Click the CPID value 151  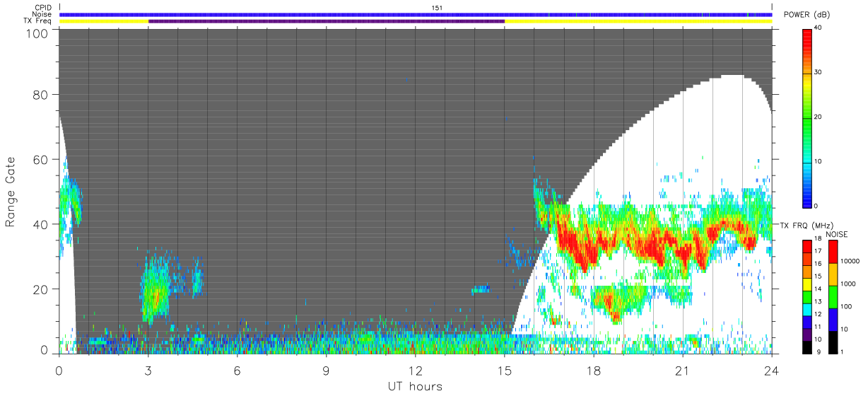pyautogui.click(x=437, y=8)
